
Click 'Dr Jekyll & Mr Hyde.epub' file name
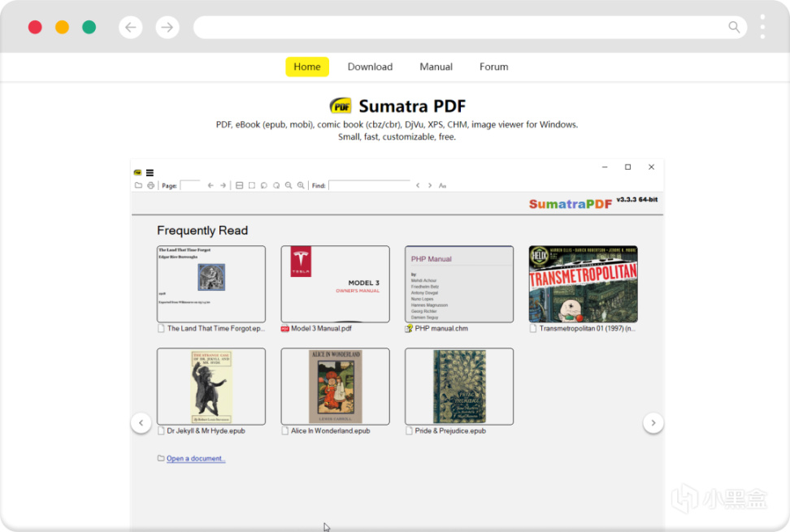click(206, 430)
